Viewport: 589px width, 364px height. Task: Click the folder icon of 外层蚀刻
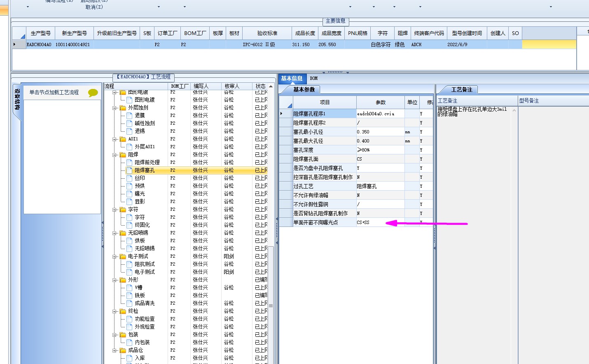coord(123,108)
